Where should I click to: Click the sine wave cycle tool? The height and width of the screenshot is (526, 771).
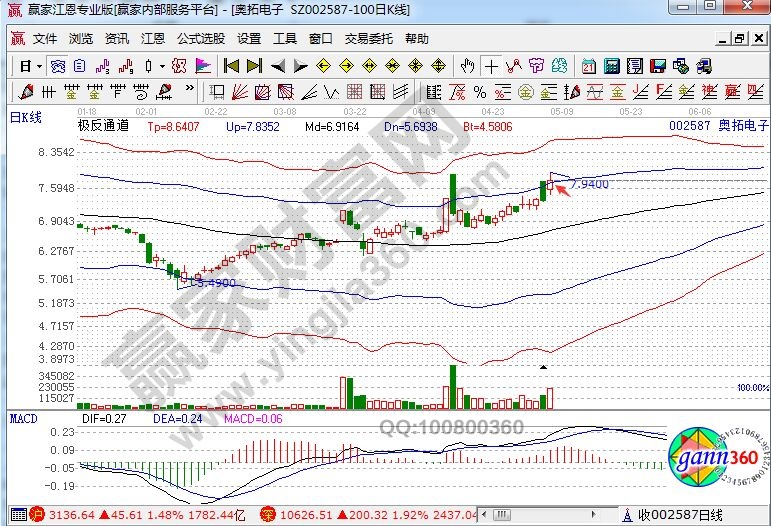click(594, 91)
